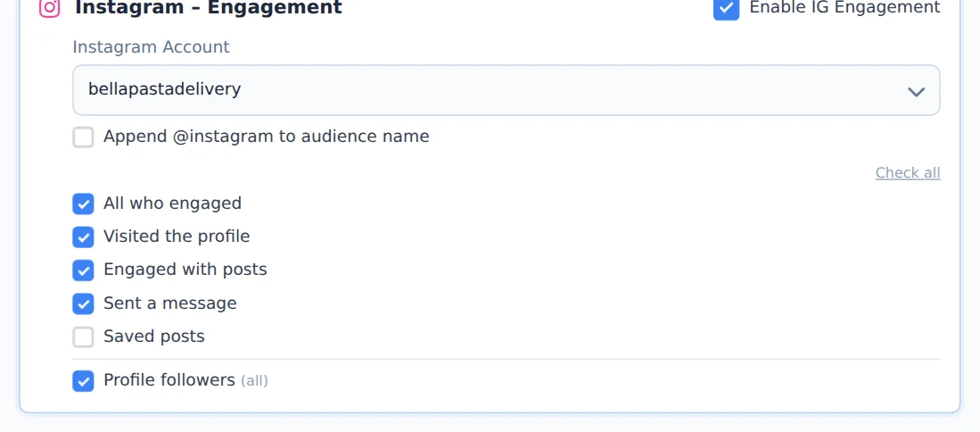Expand the account list via chevron arrow
Image resolution: width=980 pixels, height=432 pixels.
[917, 92]
